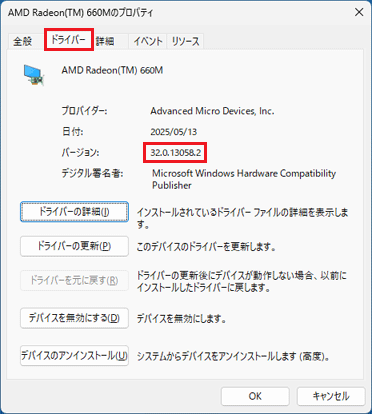Click the プロバイダー: label

coord(84,111)
